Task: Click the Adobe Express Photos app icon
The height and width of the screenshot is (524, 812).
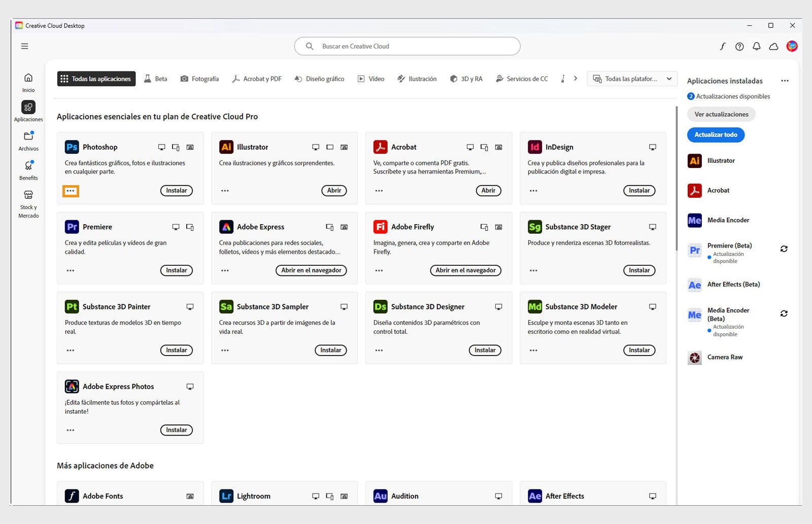Action: pos(72,387)
